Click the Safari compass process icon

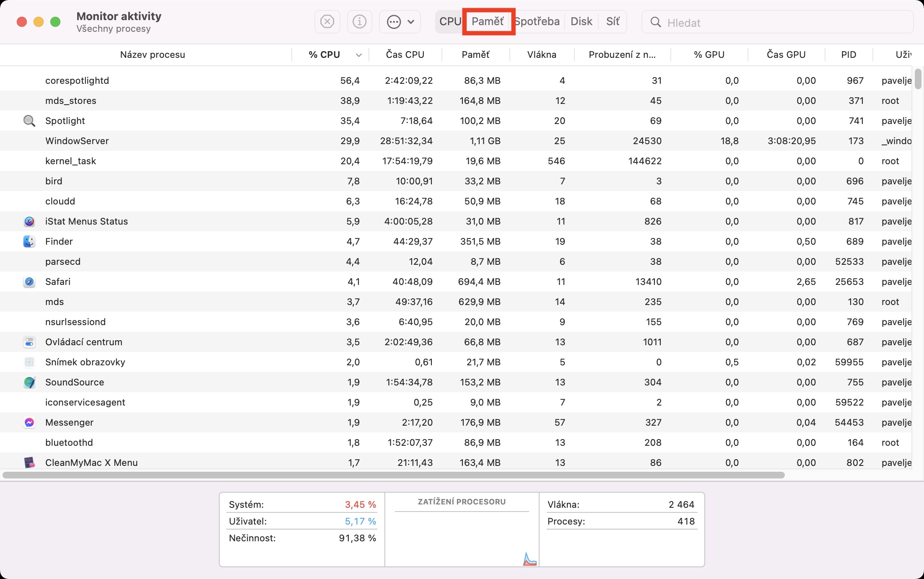click(x=29, y=282)
